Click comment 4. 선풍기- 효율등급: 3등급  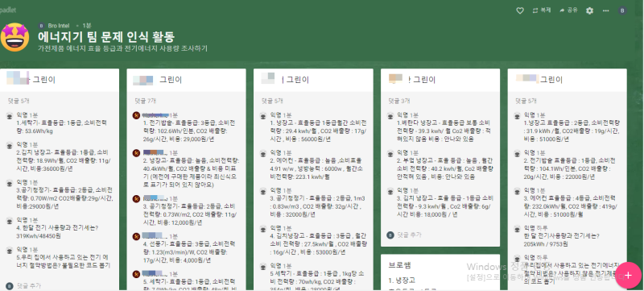tap(189, 252)
